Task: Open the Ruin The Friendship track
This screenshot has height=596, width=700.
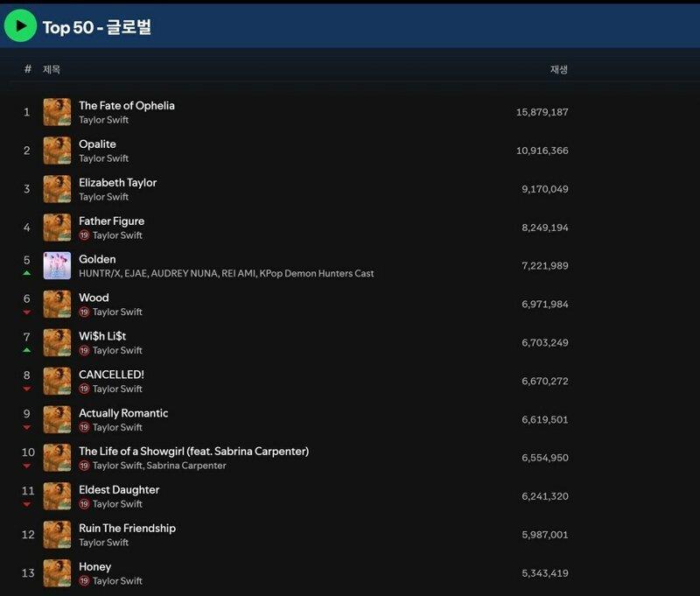Action: 127,529
